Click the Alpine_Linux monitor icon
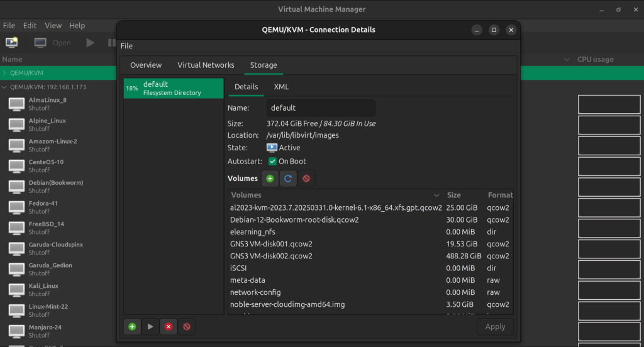644x347 pixels. [17, 125]
